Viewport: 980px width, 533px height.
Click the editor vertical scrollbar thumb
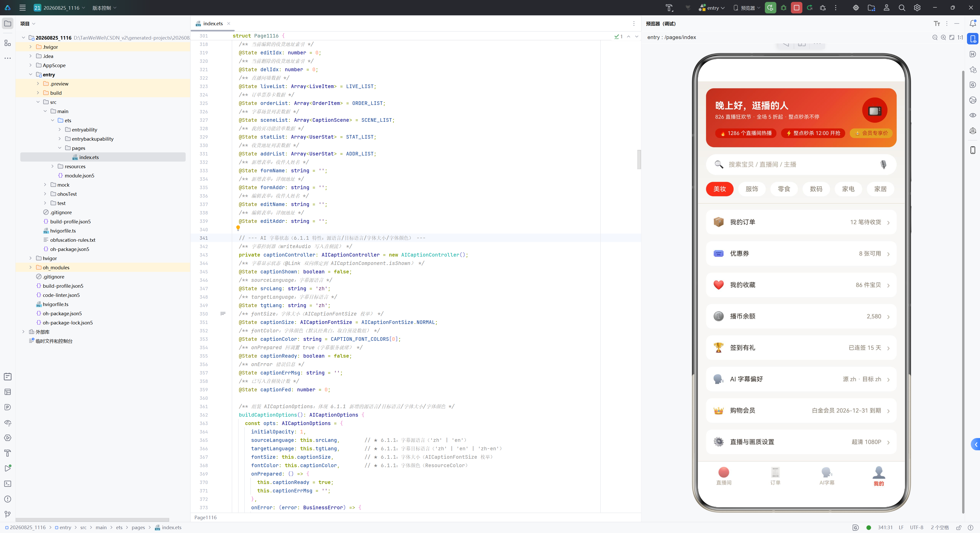639,160
